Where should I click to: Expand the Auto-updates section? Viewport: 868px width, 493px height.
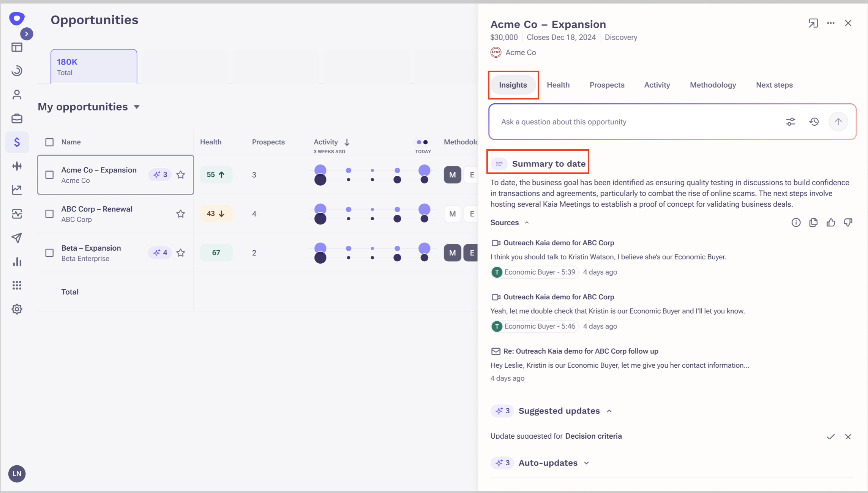[x=586, y=463]
